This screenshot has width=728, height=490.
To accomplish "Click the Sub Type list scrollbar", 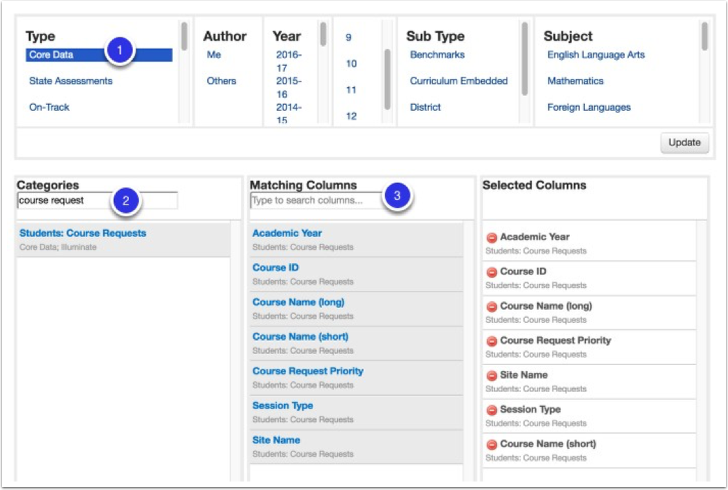I will pos(525,59).
